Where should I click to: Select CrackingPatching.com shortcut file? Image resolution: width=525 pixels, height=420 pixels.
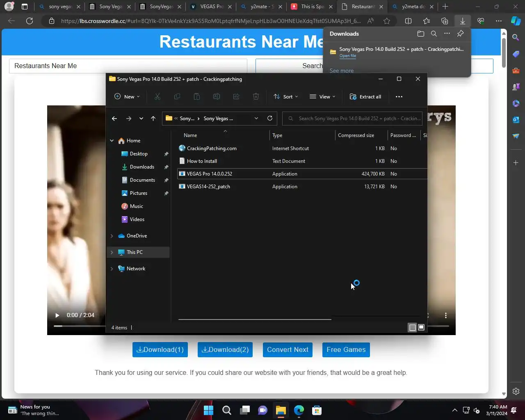click(x=212, y=148)
